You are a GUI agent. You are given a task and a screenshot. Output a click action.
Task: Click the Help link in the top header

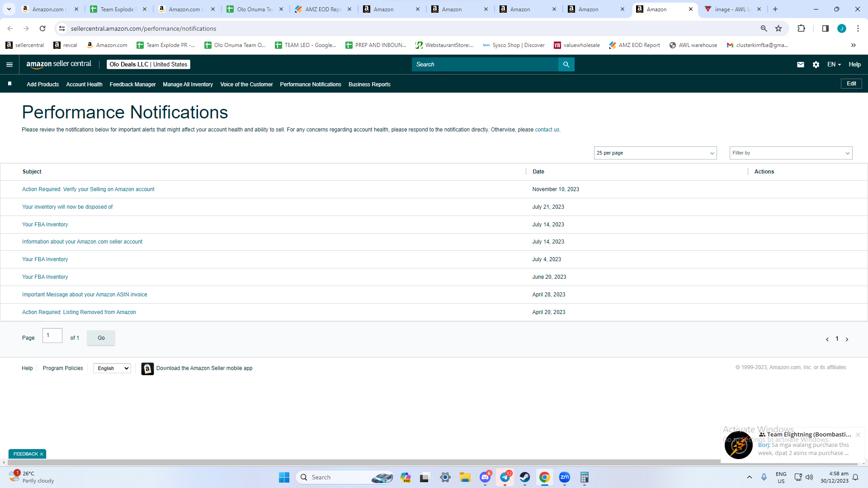854,65
